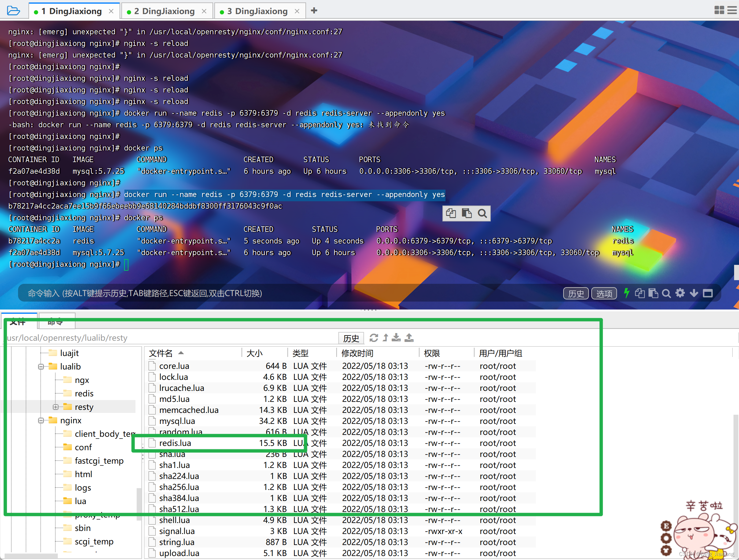Select the redis.lua file row

pyautogui.click(x=341, y=443)
